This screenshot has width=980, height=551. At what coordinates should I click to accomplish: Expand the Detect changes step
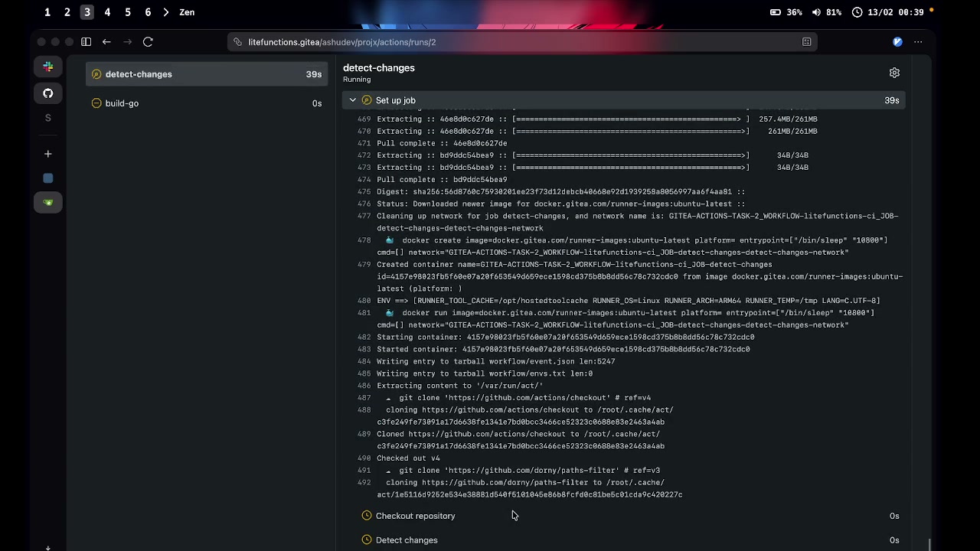pos(624,540)
